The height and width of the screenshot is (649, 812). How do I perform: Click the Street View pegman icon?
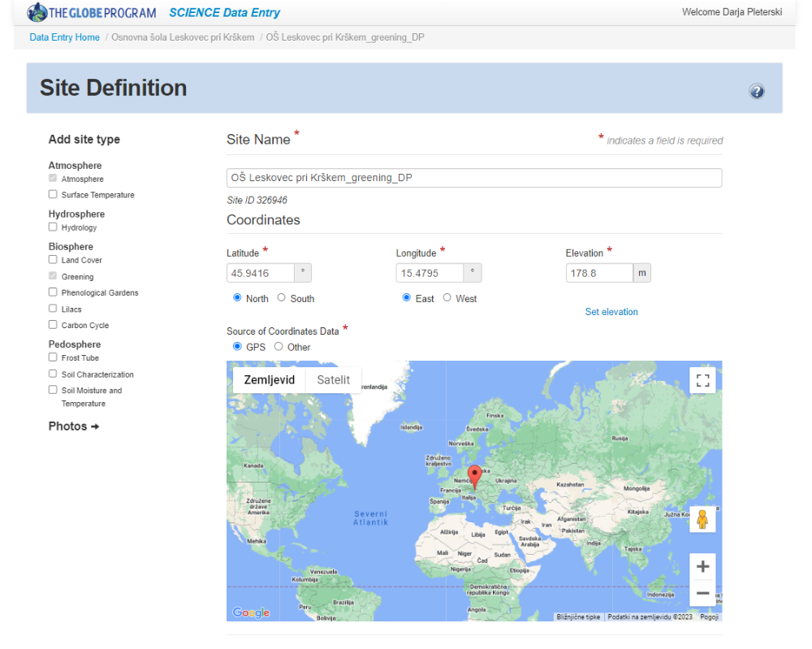click(702, 519)
